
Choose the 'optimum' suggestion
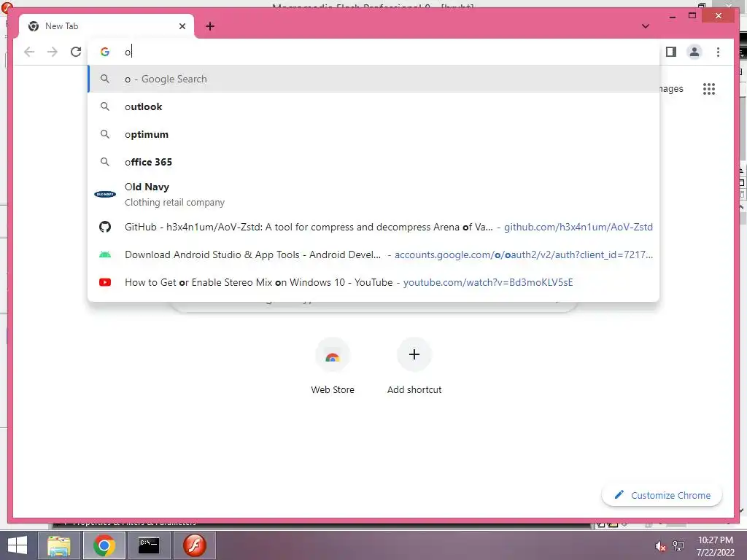pyautogui.click(x=373, y=134)
